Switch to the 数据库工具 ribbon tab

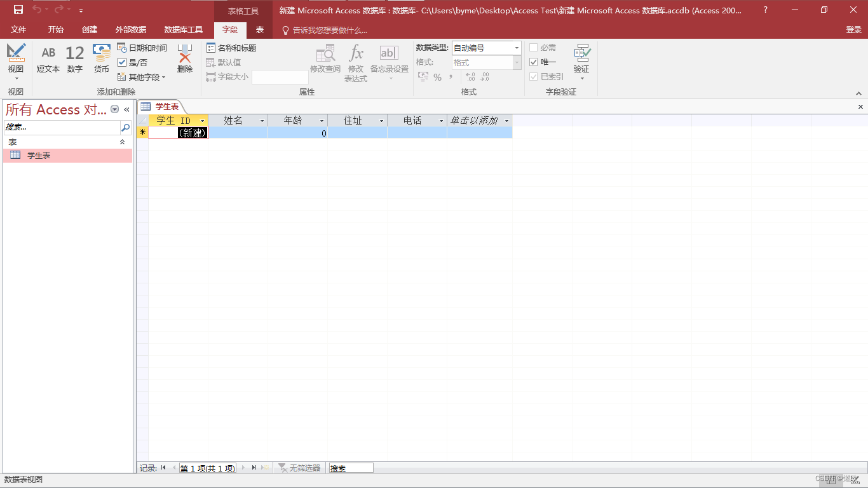(x=184, y=30)
